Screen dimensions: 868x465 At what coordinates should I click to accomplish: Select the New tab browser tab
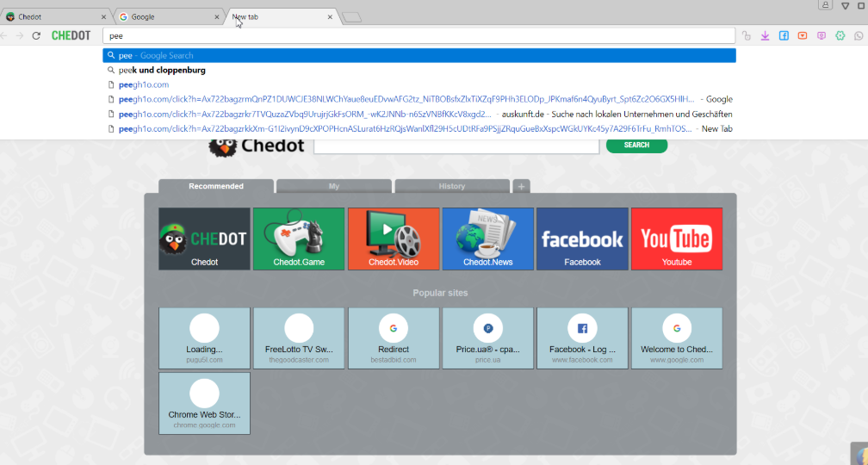[282, 17]
